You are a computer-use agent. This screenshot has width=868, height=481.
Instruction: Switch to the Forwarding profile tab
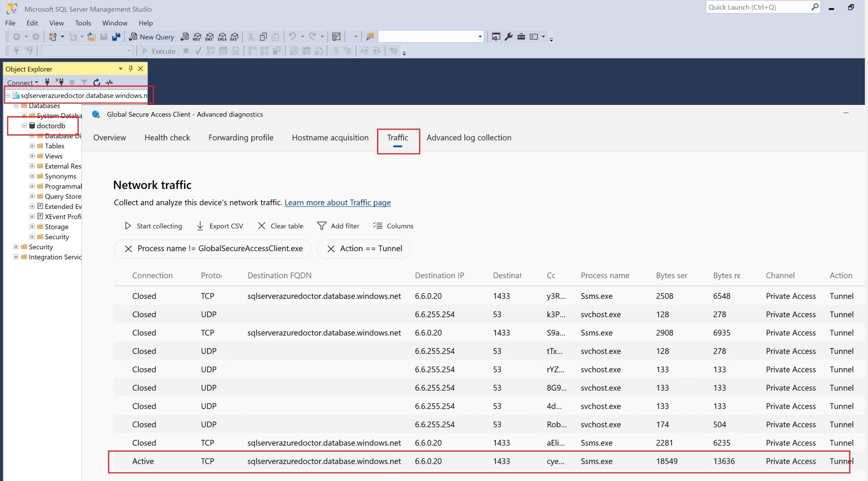point(241,138)
